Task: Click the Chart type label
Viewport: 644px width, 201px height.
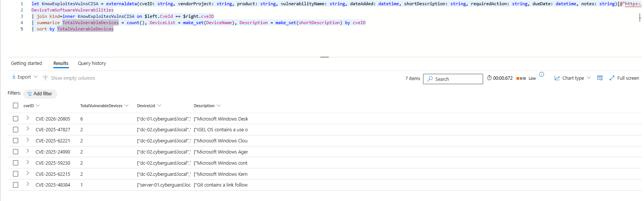Action: coord(573,78)
